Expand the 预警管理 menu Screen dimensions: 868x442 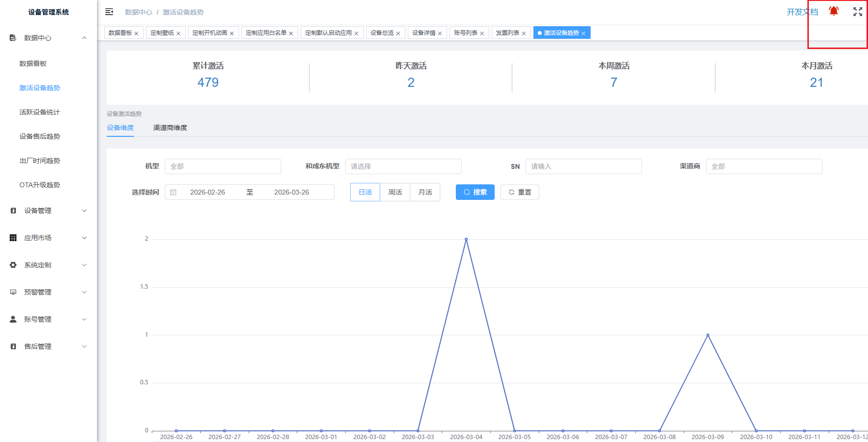click(84, 292)
